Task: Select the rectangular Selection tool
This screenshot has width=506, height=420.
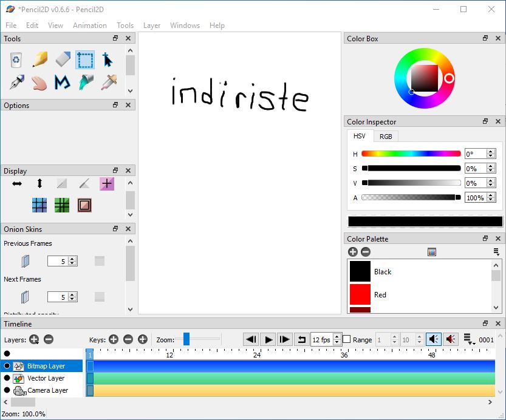Action: coord(85,60)
